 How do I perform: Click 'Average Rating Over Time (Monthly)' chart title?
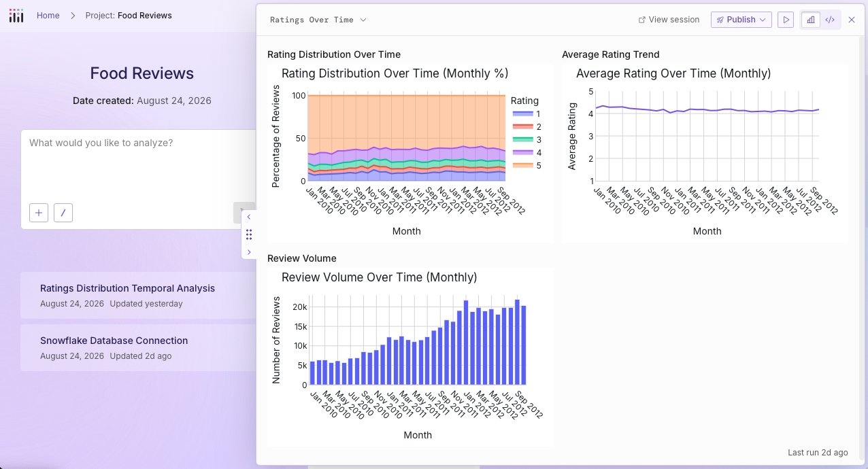(x=673, y=73)
